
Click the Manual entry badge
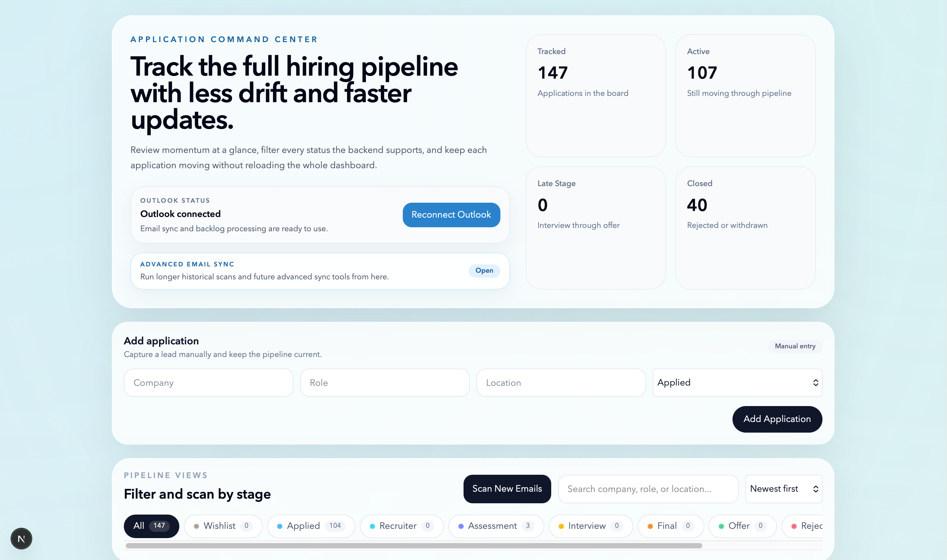795,346
